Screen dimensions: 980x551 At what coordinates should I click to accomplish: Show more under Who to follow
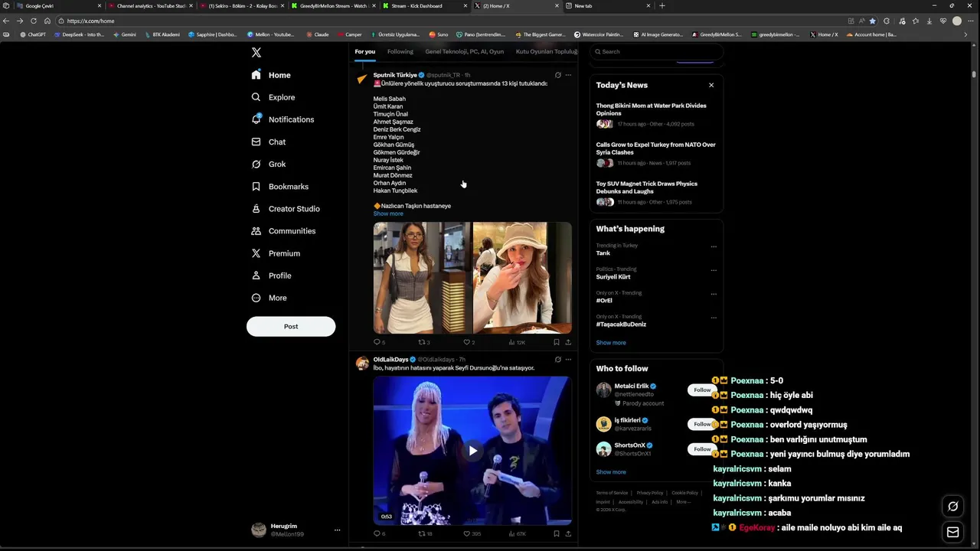pos(611,472)
